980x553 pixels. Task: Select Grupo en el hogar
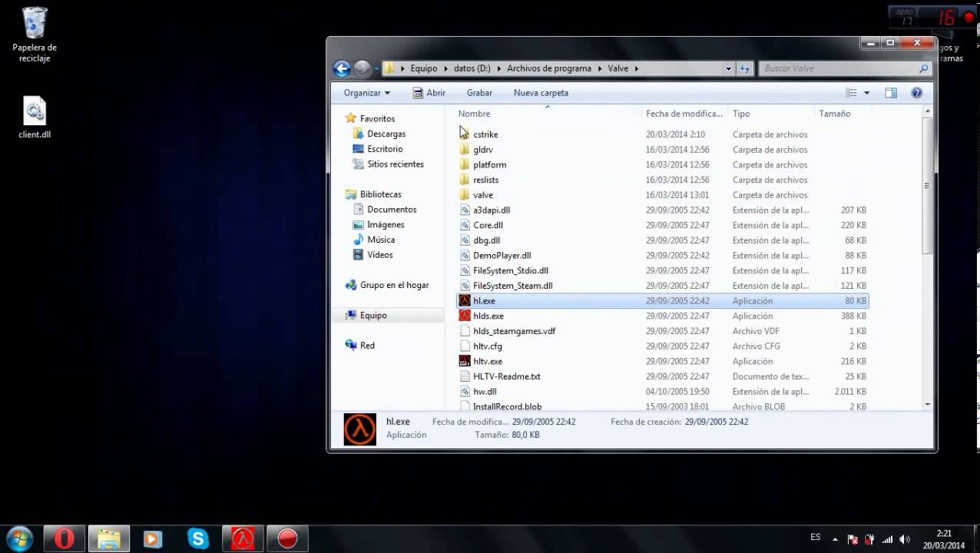(395, 285)
